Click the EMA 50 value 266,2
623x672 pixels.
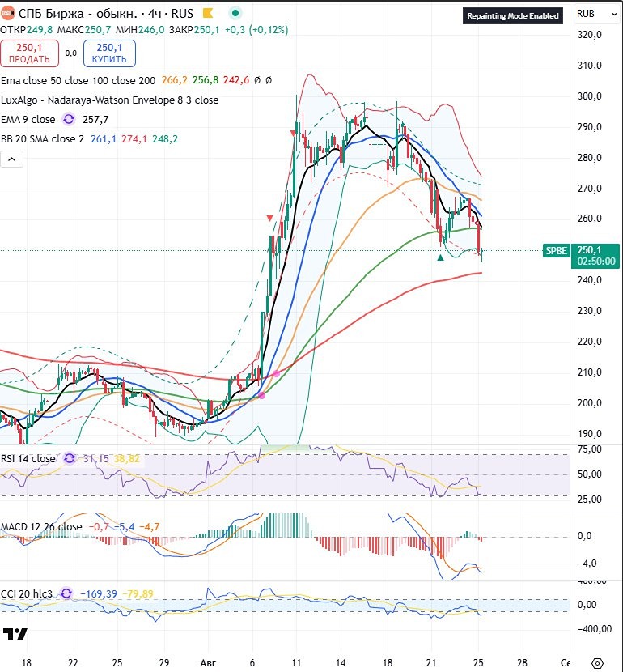(175, 80)
